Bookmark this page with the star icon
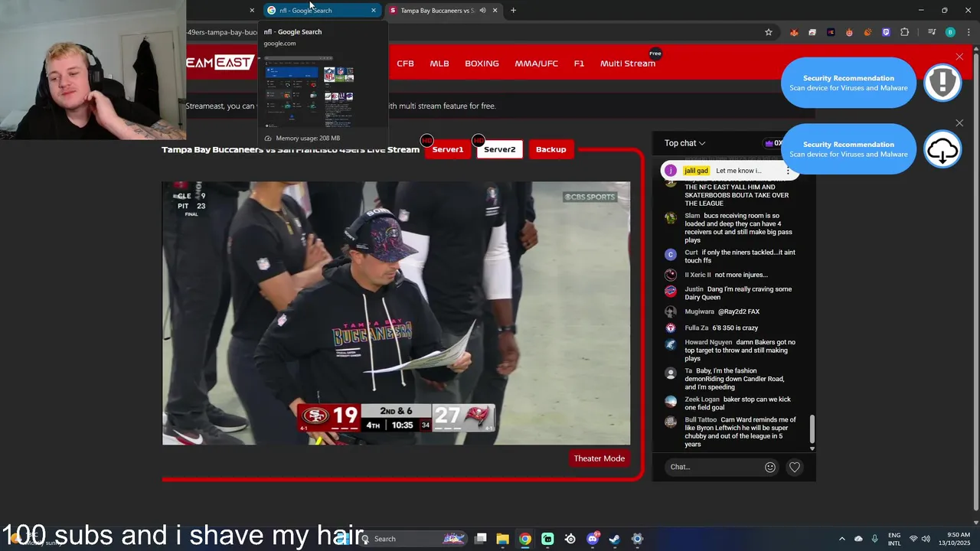The height and width of the screenshot is (551, 980). (x=769, y=32)
